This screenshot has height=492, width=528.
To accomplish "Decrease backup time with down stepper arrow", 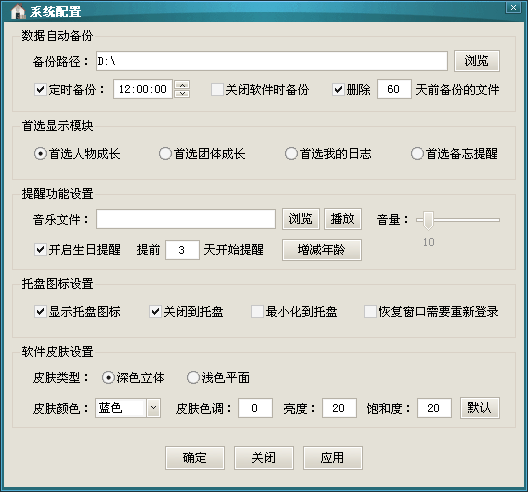I will [x=182, y=94].
